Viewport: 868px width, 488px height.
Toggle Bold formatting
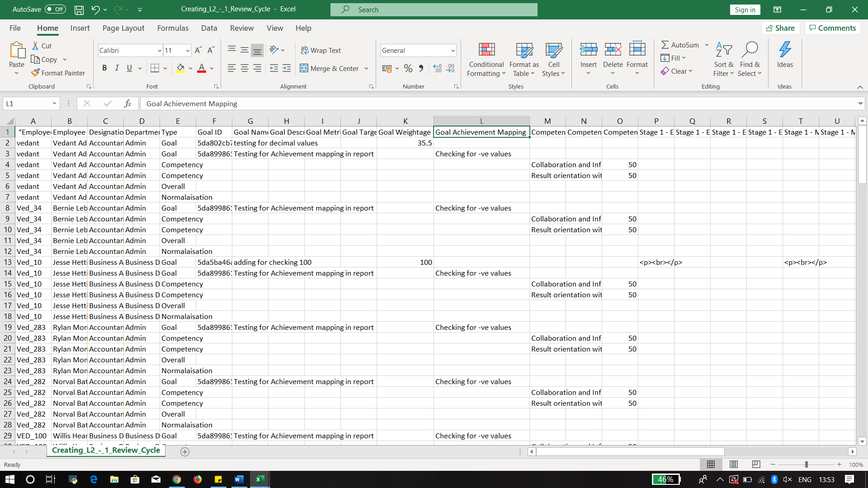pyautogui.click(x=104, y=68)
